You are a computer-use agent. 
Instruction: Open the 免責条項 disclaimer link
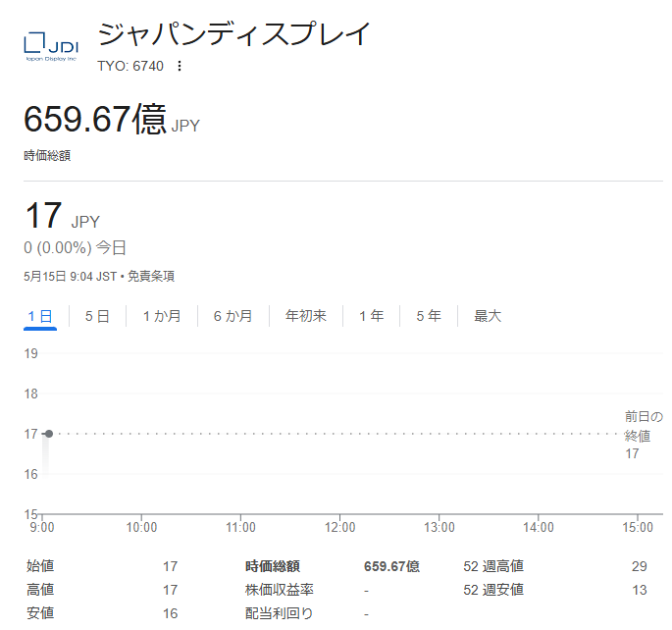pyautogui.click(x=151, y=277)
